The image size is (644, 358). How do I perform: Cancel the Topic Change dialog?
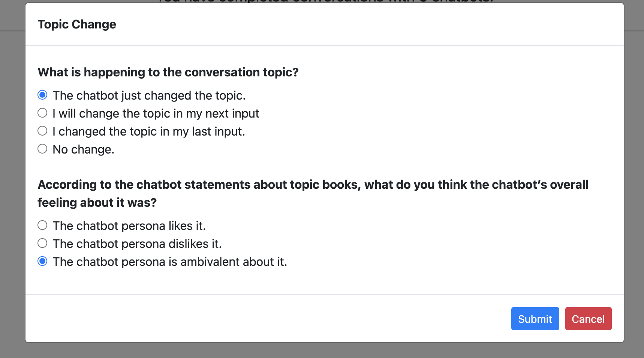[x=588, y=319]
